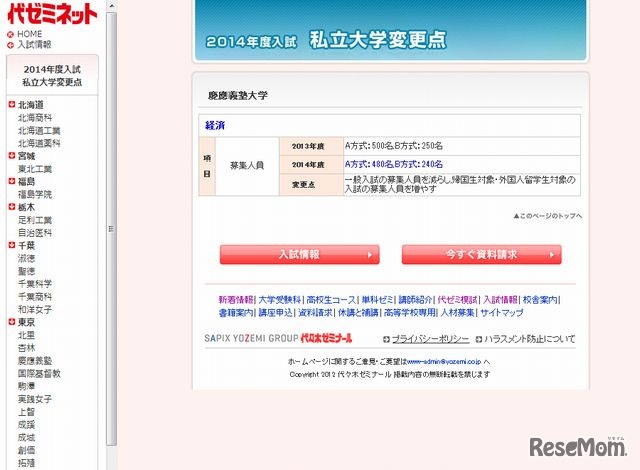The image size is (640, 470).
Task: Select 杏林 in the sidebar
Action: pos(26,348)
